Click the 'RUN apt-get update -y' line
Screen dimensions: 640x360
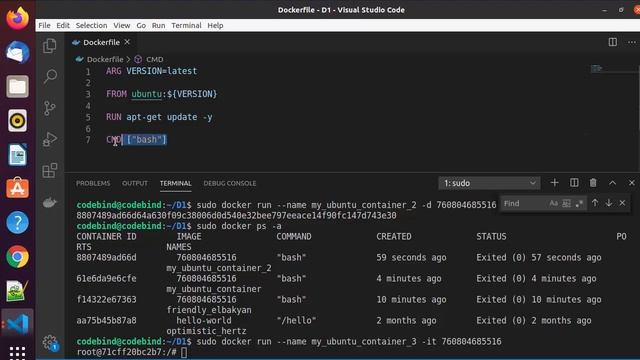(159, 117)
